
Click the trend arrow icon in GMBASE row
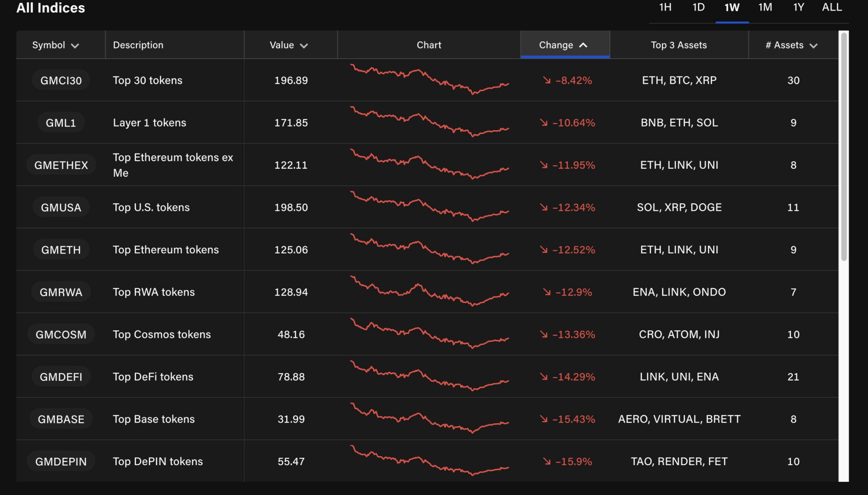544,419
